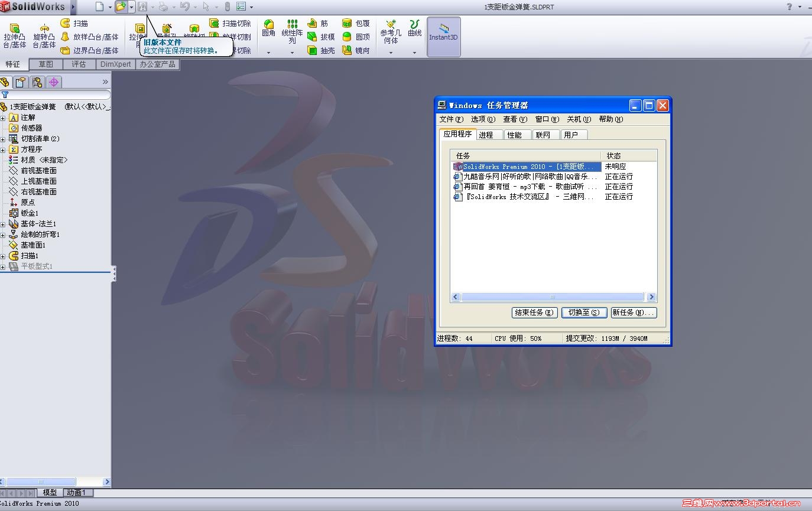Select 钣金1 sheet metal feature in tree
This screenshot has height=511, width=812.
(x=24, y=213)
